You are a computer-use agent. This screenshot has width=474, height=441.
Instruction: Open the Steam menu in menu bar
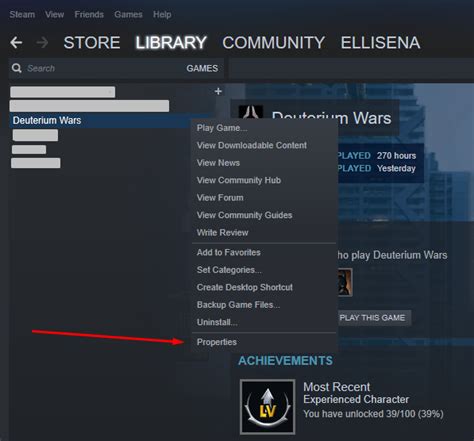click(x=22, y=15)
